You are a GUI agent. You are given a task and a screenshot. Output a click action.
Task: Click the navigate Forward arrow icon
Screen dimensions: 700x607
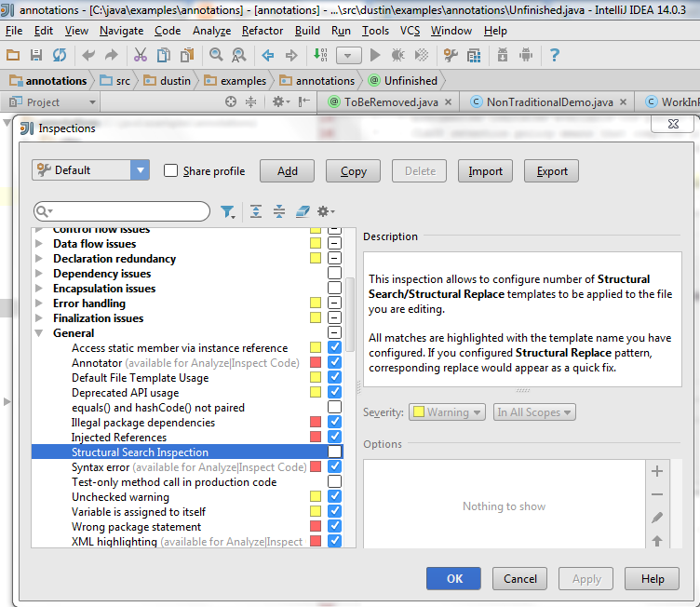tap(291, 55)
